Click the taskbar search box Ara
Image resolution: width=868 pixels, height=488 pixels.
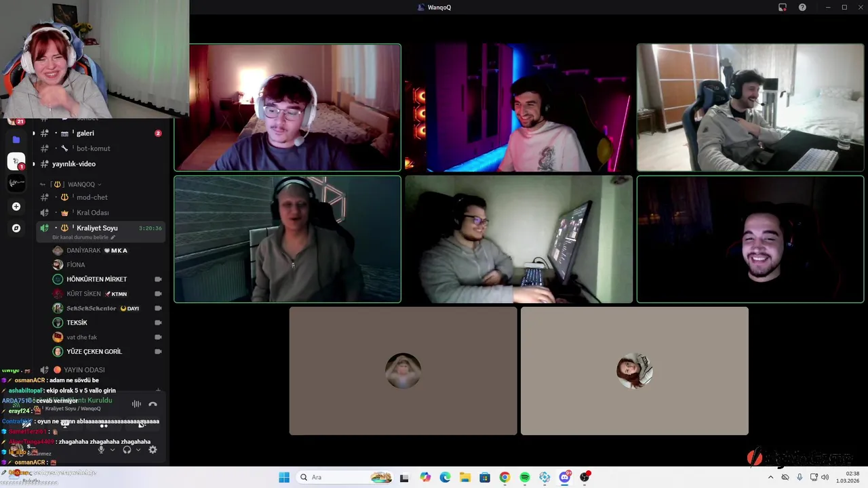345,477
